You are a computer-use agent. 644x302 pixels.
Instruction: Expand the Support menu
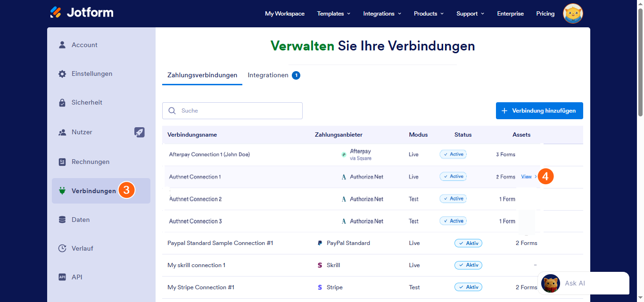470,14
